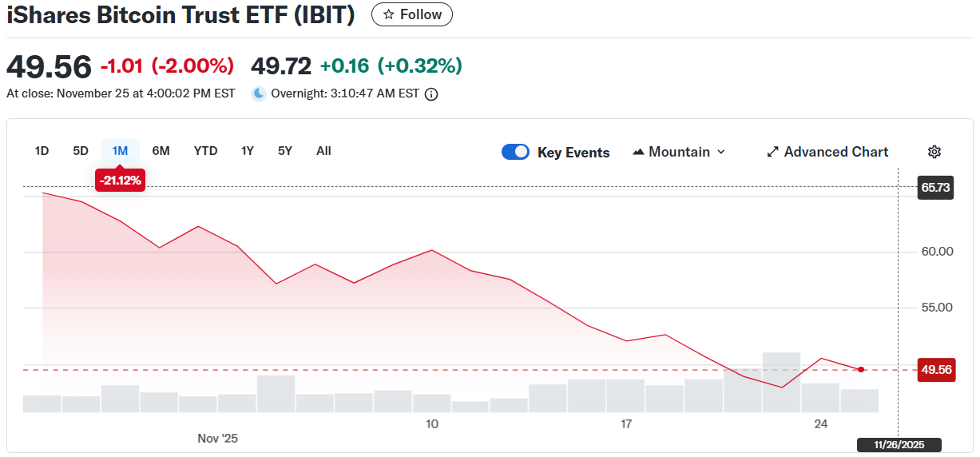Select the 1D time range tab
The width and height of the screenshot is (980, 457).
(x=42, y=151)
